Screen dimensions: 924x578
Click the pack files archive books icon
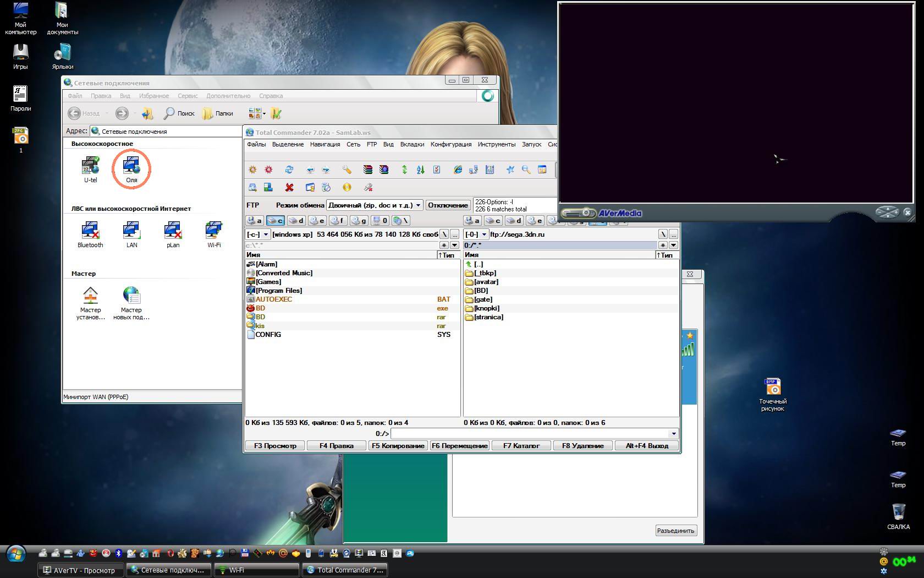[x=368, y=170]
